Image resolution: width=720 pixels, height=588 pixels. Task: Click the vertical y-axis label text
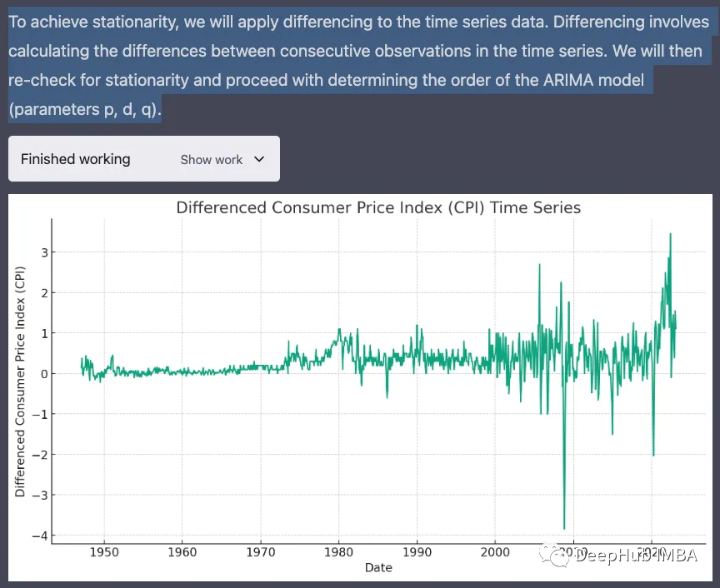21,381
